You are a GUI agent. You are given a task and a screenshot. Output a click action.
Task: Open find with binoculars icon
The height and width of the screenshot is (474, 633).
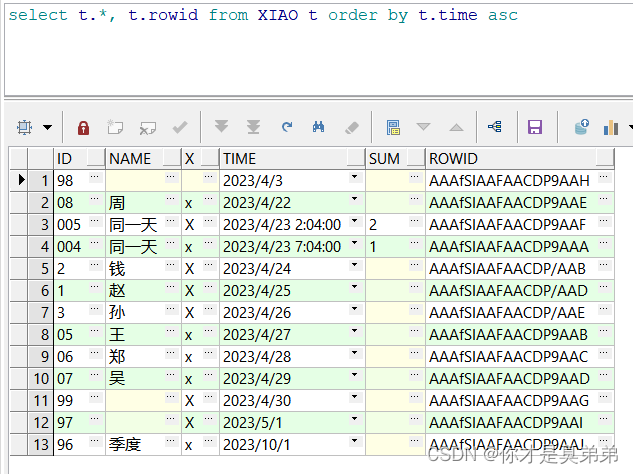pyautogui.click(x=319, y=127)
